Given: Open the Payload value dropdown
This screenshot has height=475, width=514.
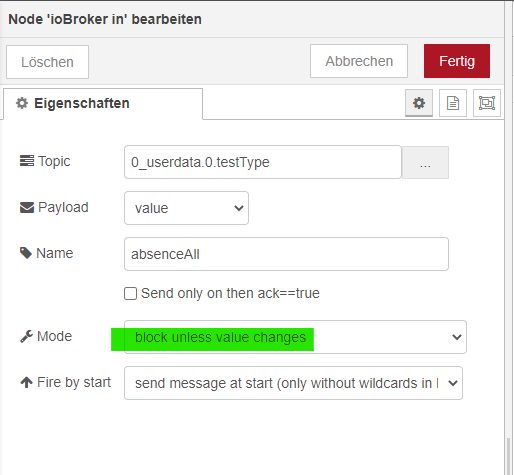Looking at the screenshot, I should (186, 208).
